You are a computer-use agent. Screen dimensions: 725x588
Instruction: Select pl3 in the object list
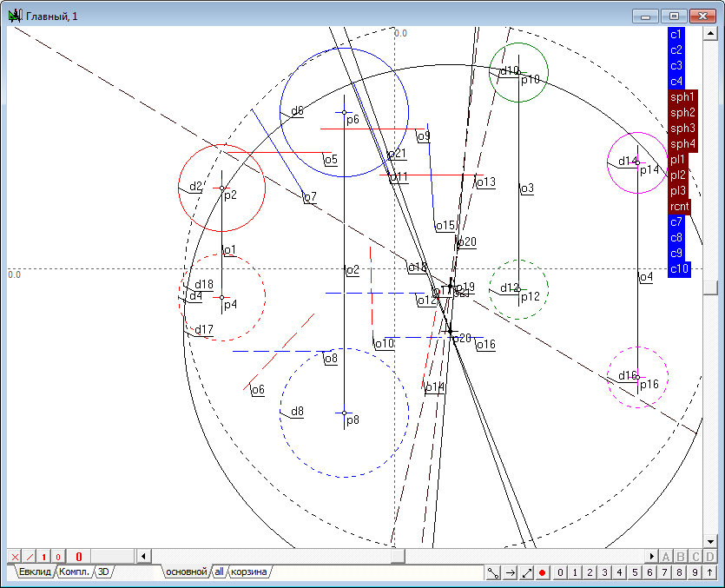(678, 191)
